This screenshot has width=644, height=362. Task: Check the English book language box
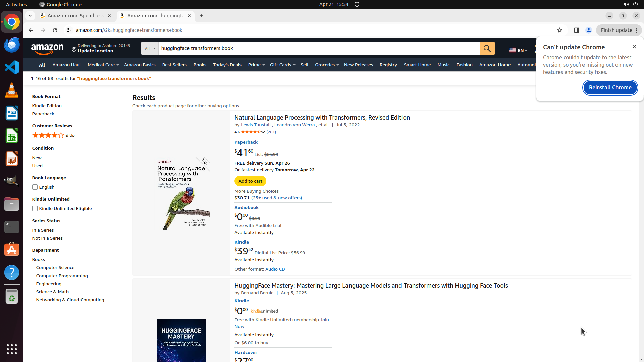tap(35, 187)
